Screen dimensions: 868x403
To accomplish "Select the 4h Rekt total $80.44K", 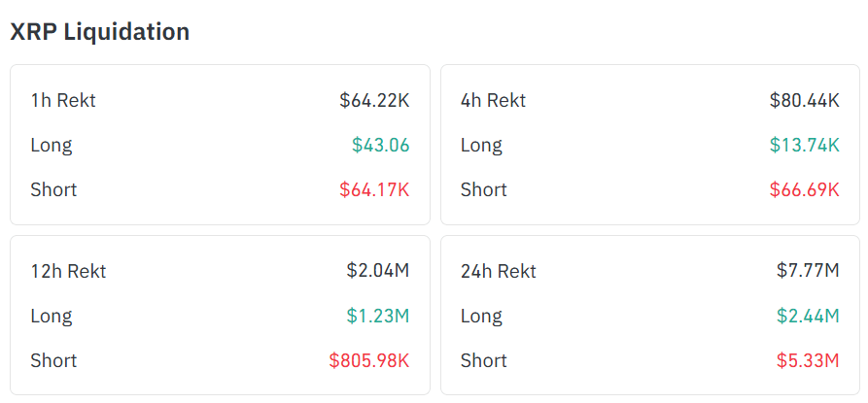I will [x=804, y=100].
